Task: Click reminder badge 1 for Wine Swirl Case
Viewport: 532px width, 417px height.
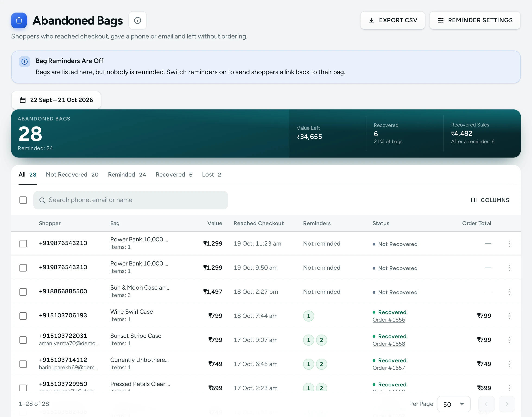Action: click(309, 316)
